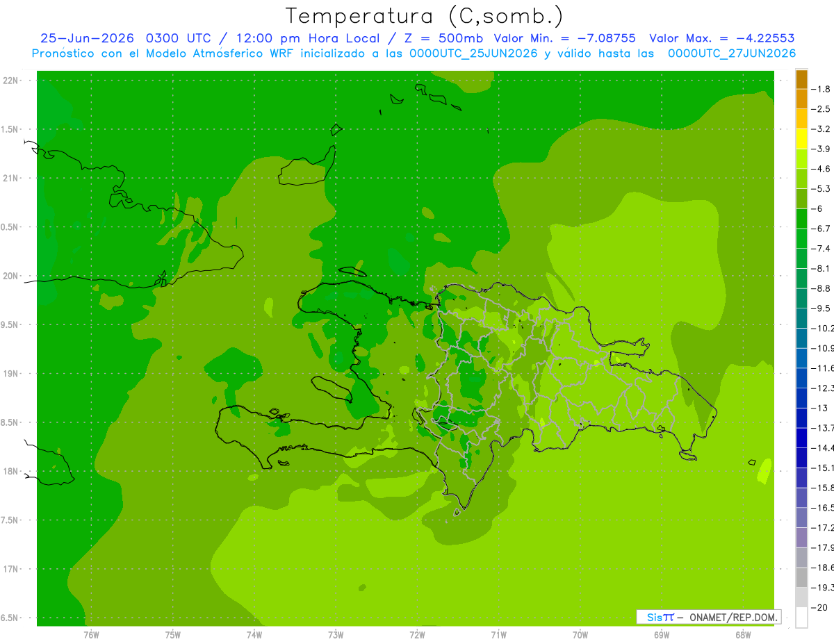Click the '73W' longitude label
The width and height of the screenshot is (834, 644).
336,634
